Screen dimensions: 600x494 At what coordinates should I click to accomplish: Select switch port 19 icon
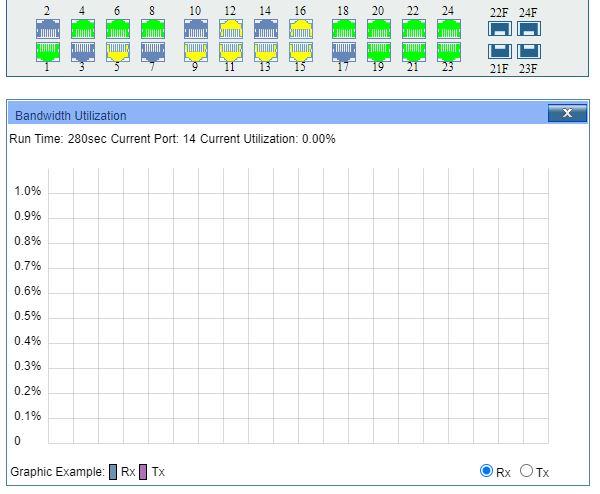coord(379,52)
